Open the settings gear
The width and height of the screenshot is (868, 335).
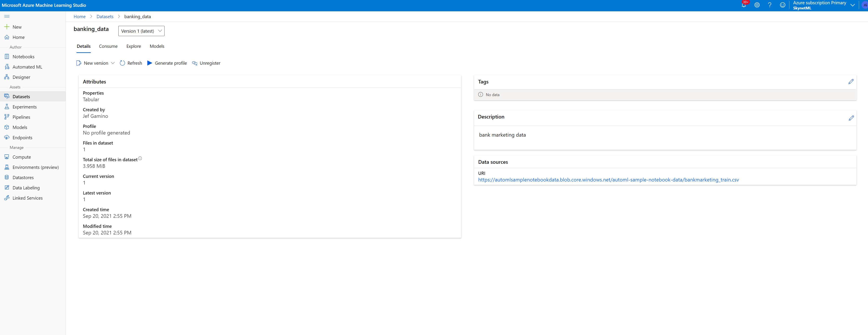[x=757, y=5]
